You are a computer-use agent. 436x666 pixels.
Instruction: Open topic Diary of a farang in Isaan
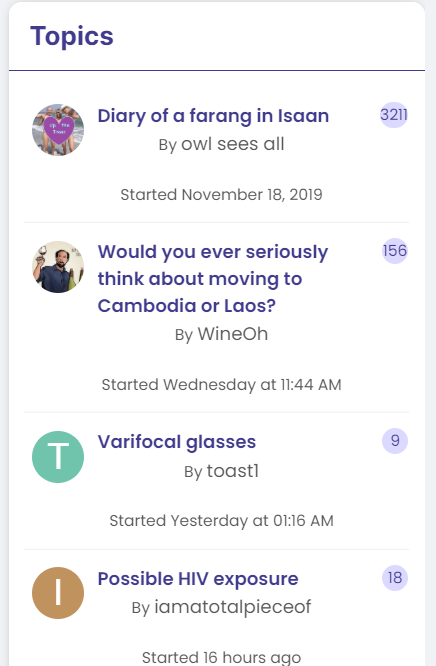coord(213,116)
